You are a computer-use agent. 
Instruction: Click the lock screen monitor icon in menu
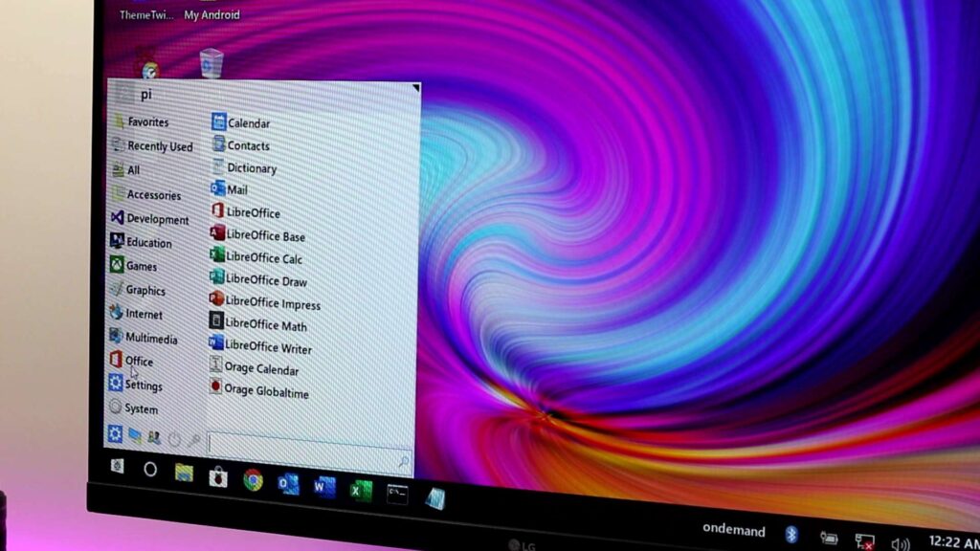point(134,436)
